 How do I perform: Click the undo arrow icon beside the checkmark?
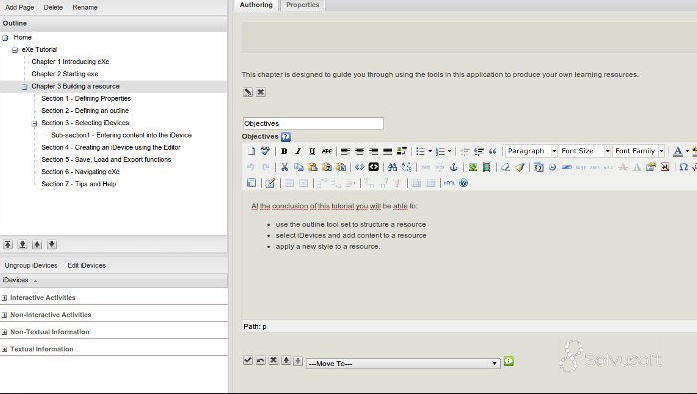pyautogui.click(x=261, y=361)
